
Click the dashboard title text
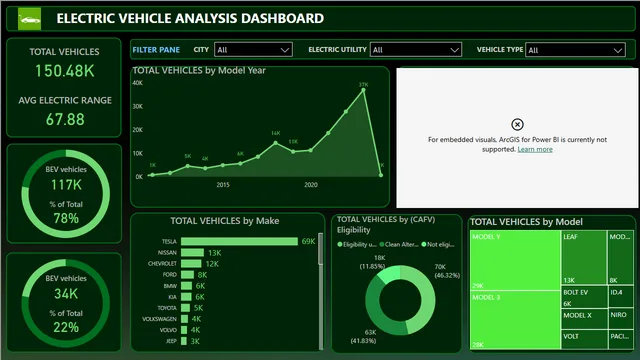(x=190, y=18)
